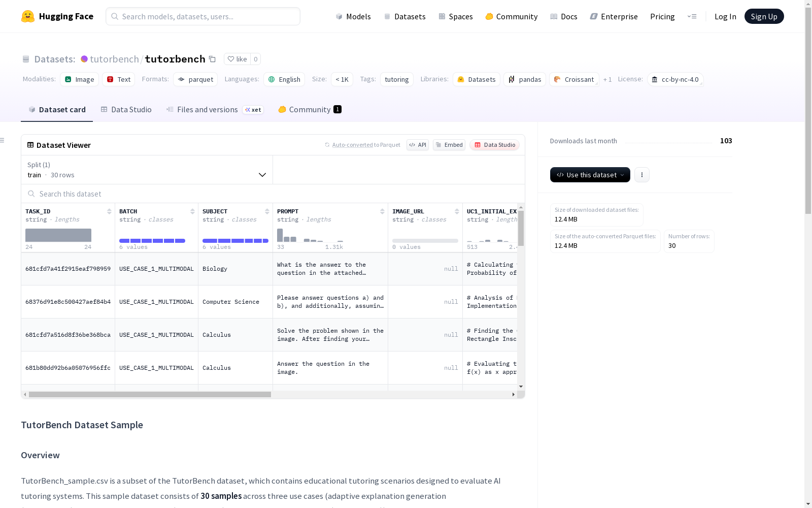
Task: Select the English language tag
Action: (284, 79)
